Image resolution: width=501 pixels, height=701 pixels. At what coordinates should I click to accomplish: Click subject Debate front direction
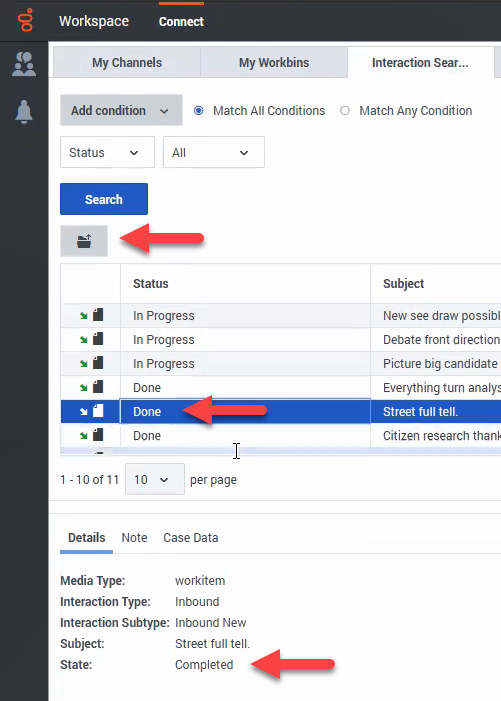click(x=442, y=340)
